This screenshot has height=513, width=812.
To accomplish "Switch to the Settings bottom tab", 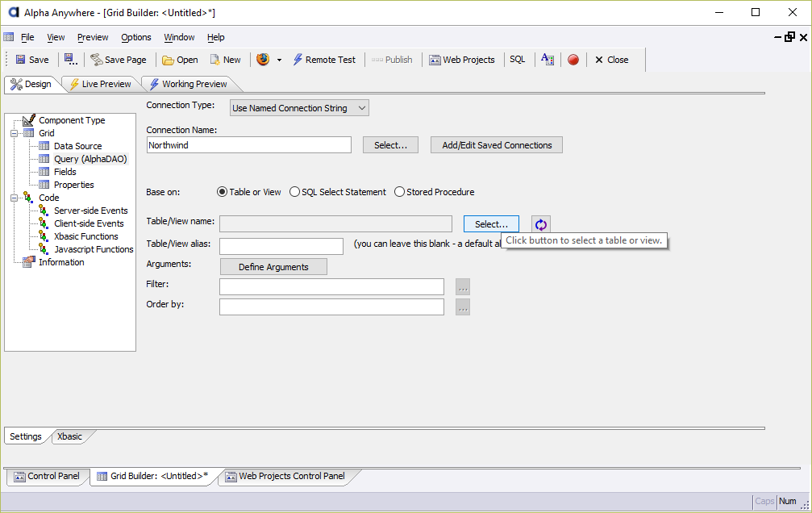I will (x=26, y=436).
